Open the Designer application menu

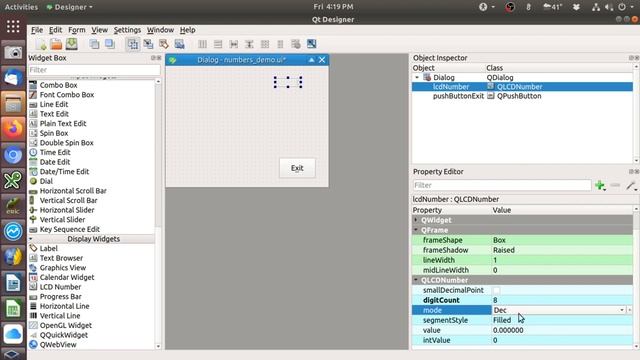69,7
